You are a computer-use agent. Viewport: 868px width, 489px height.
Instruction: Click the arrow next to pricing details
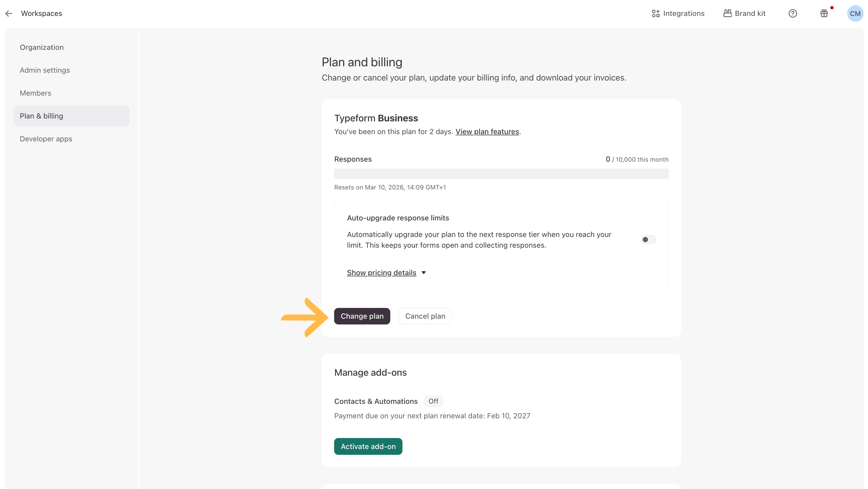(x=424, y=273)
